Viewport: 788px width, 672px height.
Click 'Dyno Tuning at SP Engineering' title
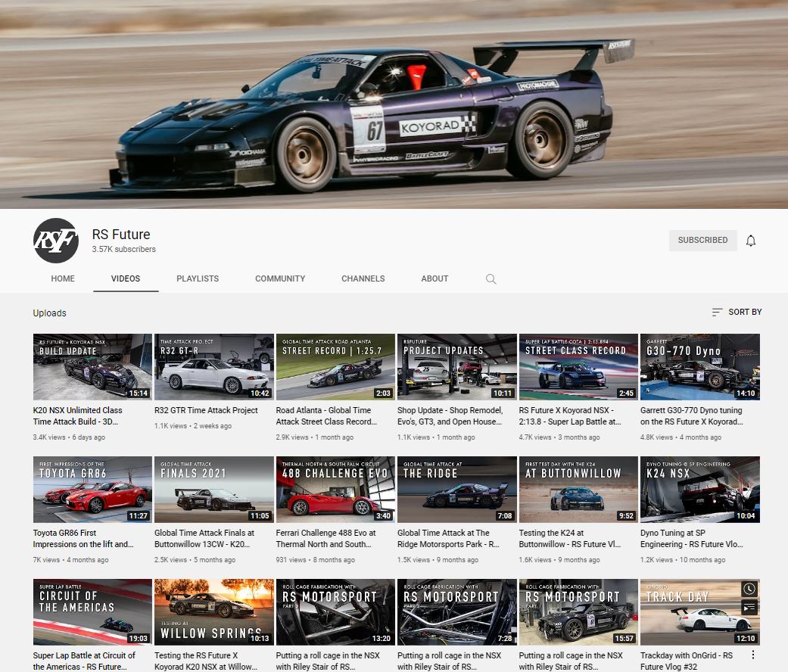tap(692, 538)
